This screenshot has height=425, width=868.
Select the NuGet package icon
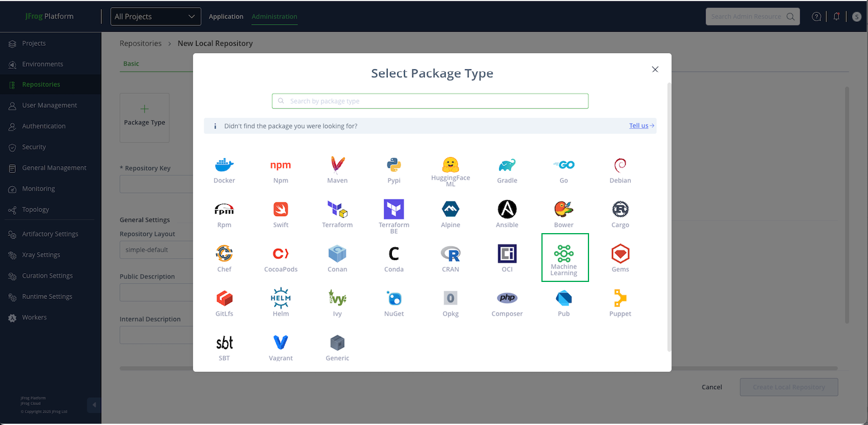[394, 303]
